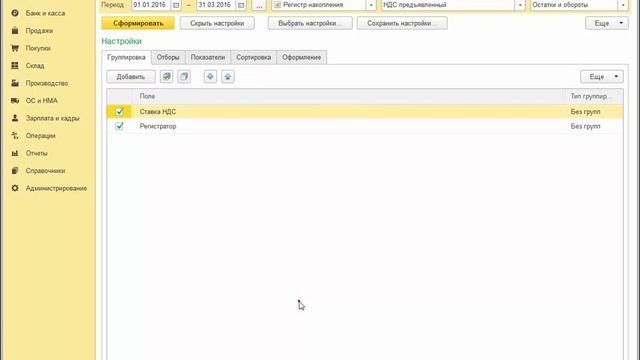Open Банк и касса section icon

pos(15,13)
